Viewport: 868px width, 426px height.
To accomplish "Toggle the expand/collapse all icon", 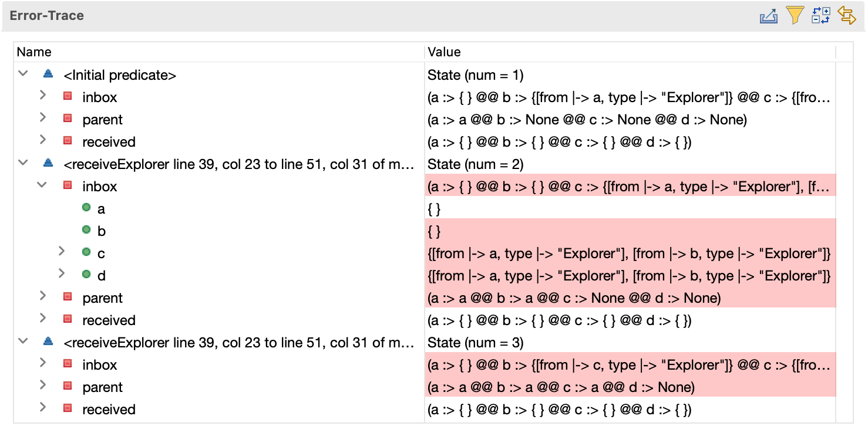I will point(820,16).
